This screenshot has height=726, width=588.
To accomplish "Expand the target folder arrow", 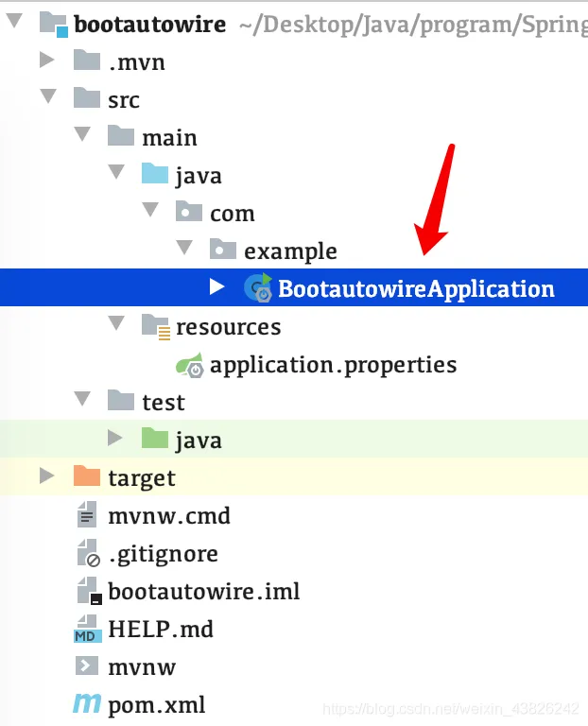I will pos(47,477).
